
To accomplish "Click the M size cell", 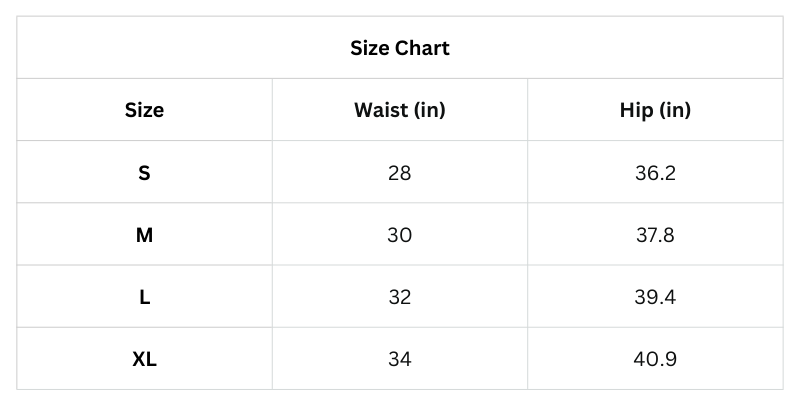I will [x=144, y=235].
